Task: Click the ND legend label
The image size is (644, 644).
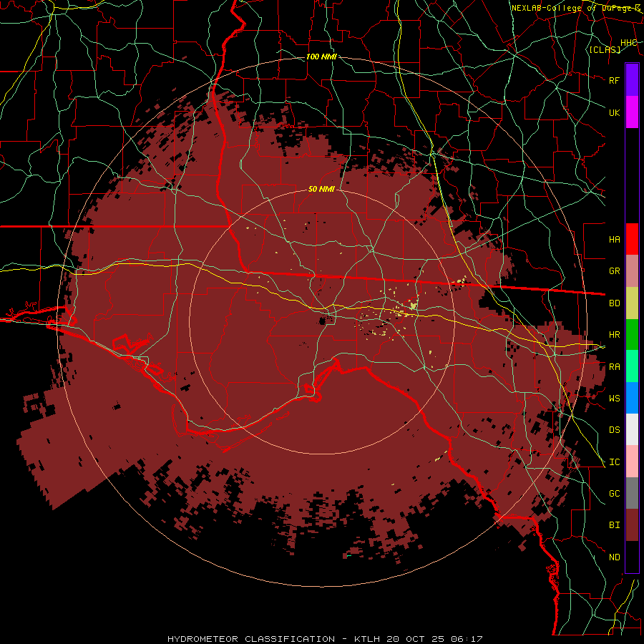Action: [x=615, y=557]
